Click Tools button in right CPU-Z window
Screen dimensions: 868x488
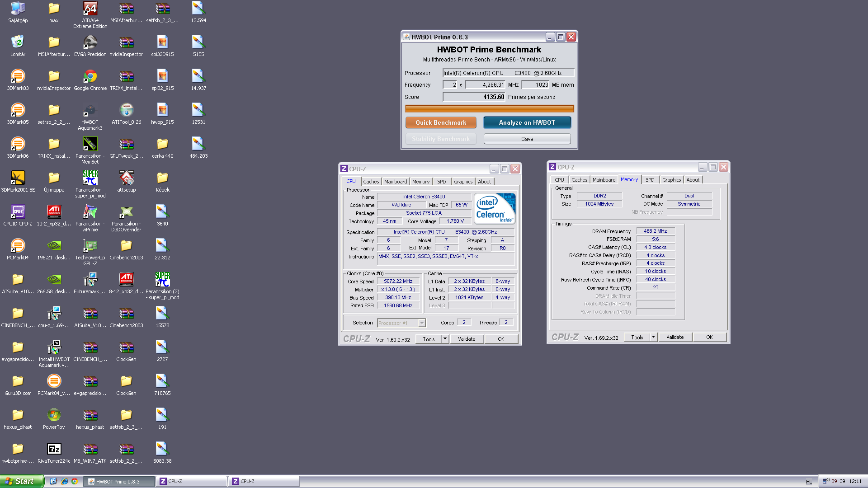(637, 337)
